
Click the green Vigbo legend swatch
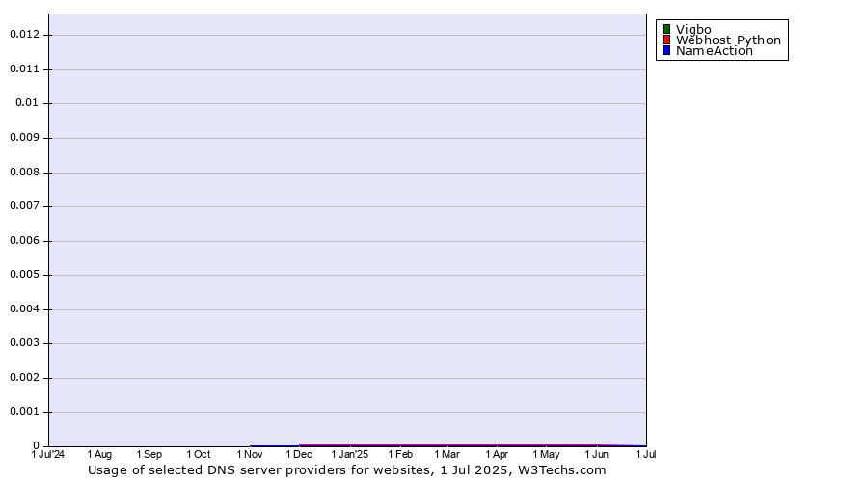[x=666, y=29]
